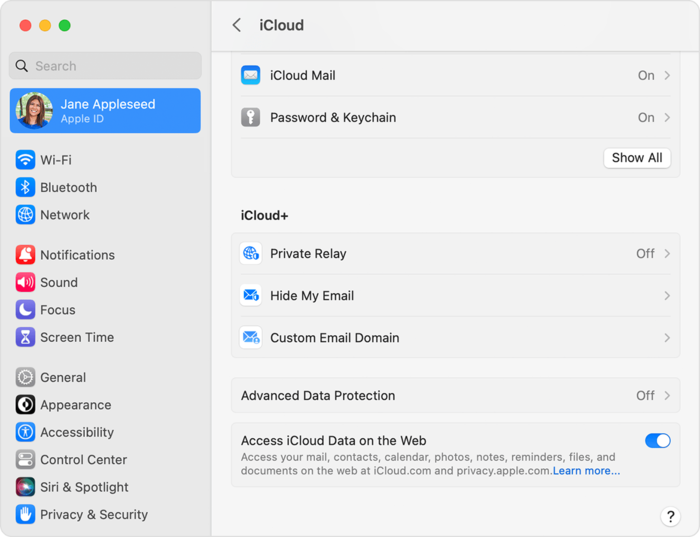Open Advanced Data Protection settings

click(455, 395)
